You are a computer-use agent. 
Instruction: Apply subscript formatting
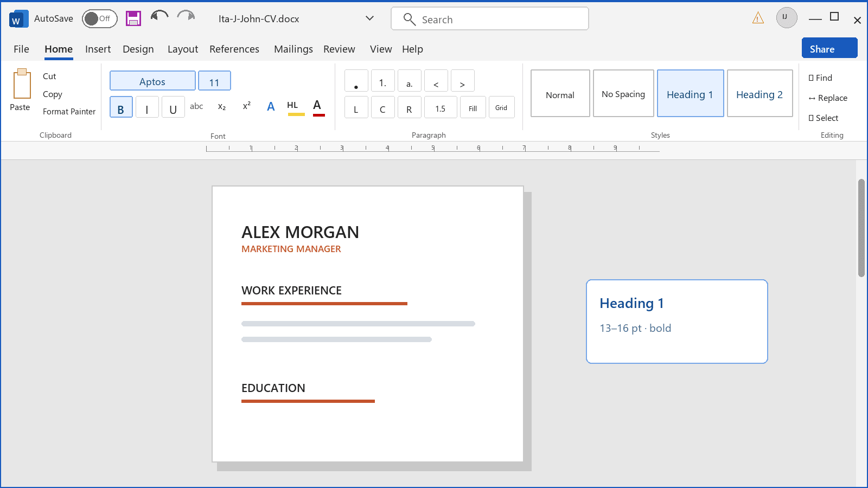click(x=222, y=107)
